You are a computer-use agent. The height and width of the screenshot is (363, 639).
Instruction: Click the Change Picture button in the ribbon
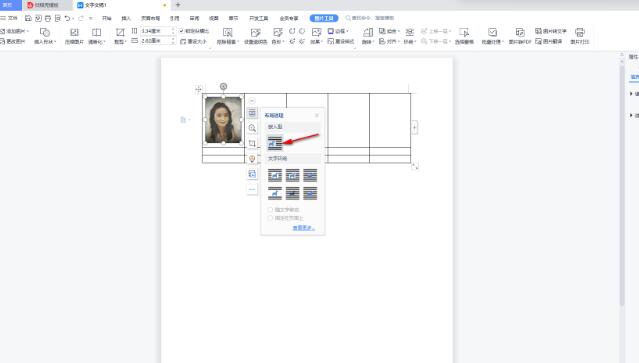(x=13, y=41)
